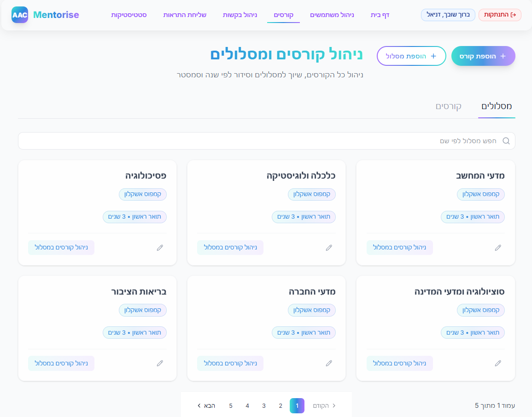Viewport: 532px width, 417px height.
Task: Edit the בריאות הציבור track pencil icon
Action: coord(160,364)
